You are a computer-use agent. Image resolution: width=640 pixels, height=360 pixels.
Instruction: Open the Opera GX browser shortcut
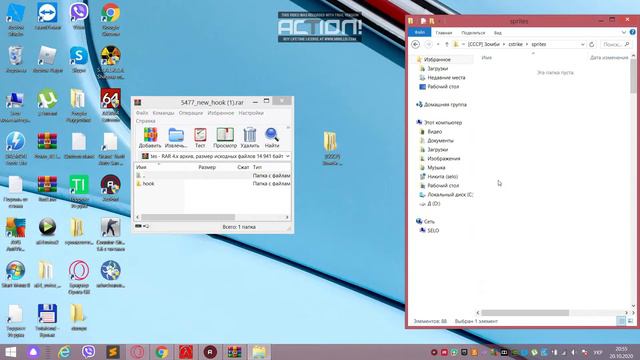pyautogui.click(x=79, y=278)
